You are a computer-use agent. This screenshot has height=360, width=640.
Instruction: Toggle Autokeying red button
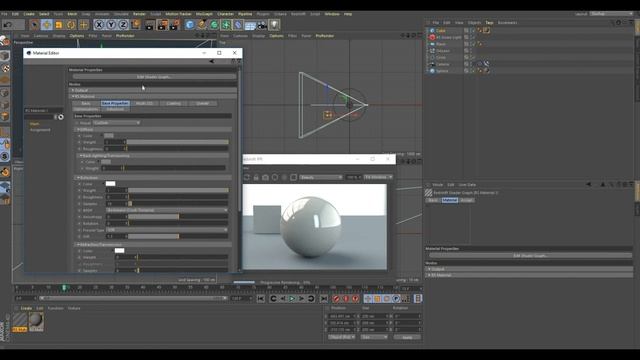click(346, 299)
